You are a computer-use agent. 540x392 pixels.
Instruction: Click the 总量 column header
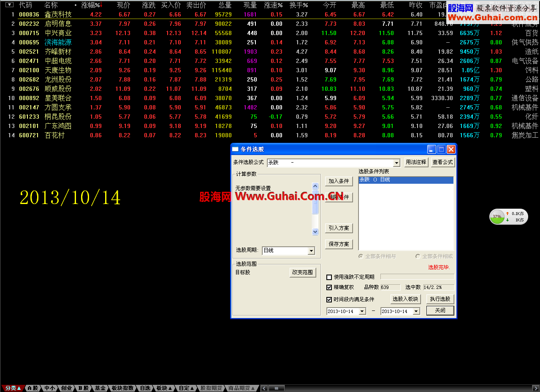[225, 5]
